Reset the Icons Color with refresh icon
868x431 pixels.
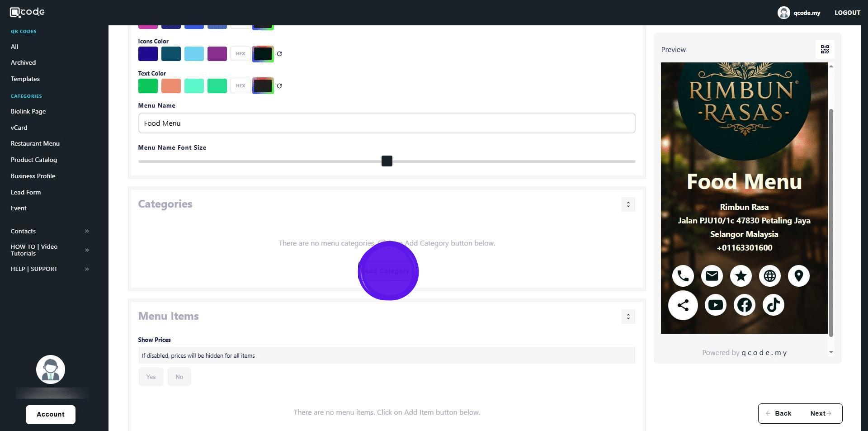pos(279,54)
